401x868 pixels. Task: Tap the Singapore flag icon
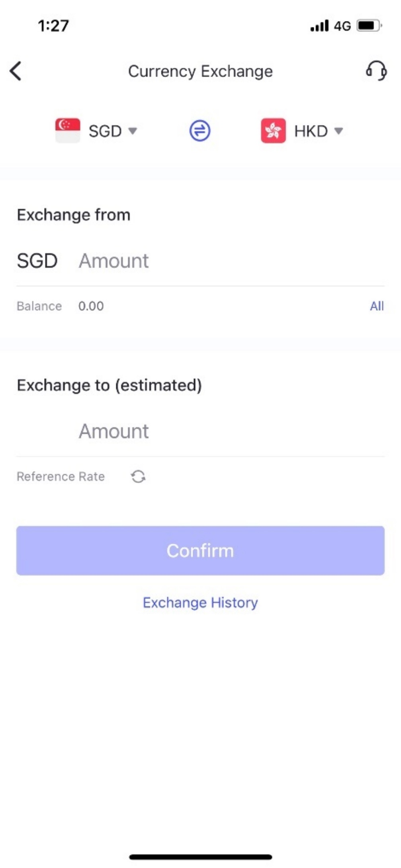click(68, 131)
